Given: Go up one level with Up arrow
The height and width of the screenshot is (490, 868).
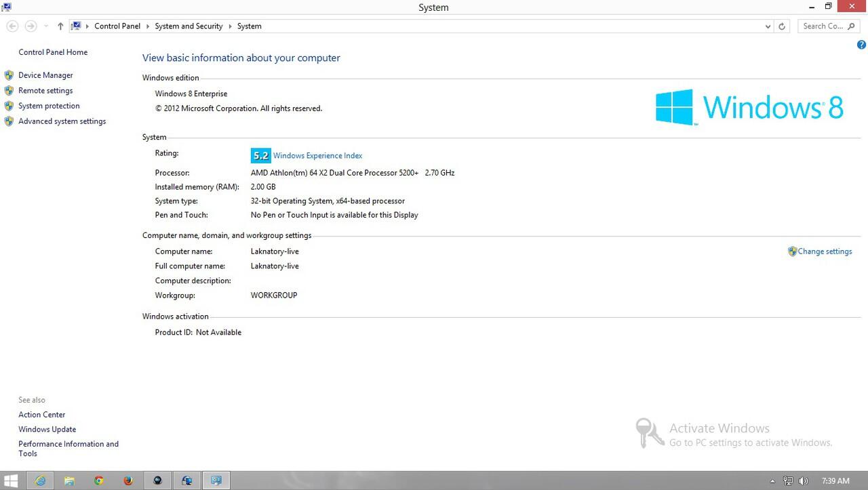Looking at the screenshot, I should point(60,26).
